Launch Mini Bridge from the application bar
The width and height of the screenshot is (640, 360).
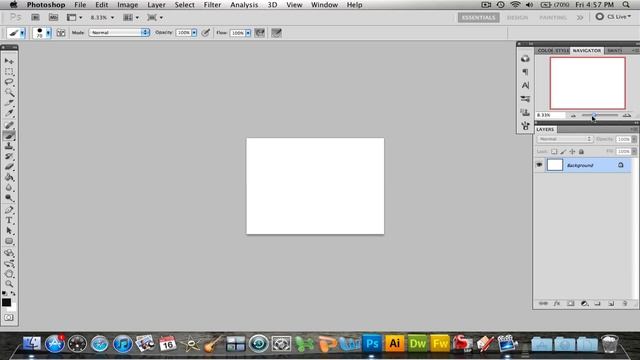53,18
